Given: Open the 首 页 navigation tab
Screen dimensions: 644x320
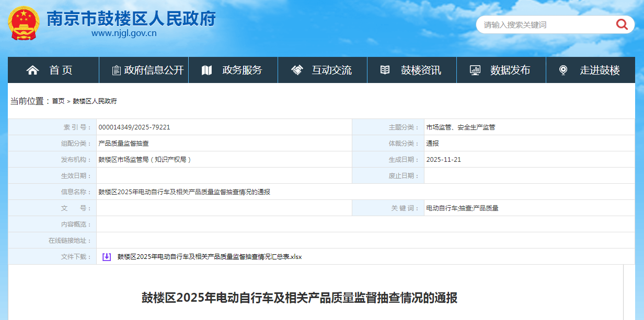Looking at the screenshot, I should tap(61, 70).
